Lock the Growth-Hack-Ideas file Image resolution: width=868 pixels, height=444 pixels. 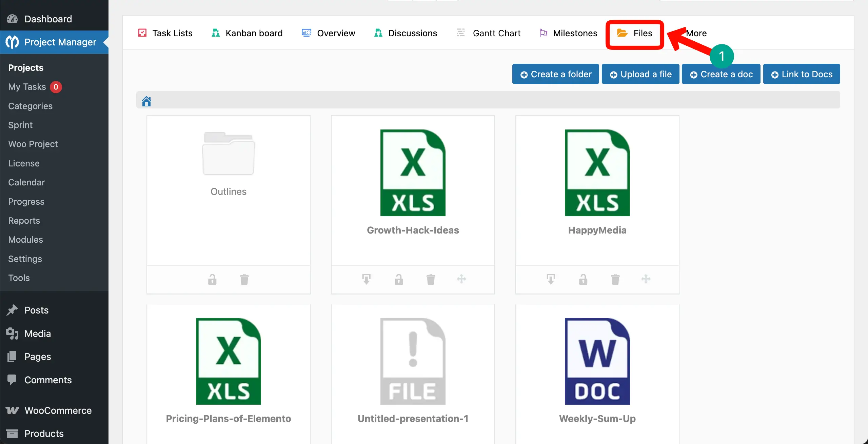(399, 279)
